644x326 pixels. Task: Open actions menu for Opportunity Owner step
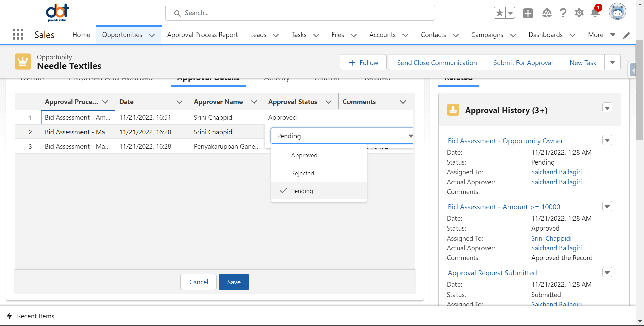(x=607, y=140)
